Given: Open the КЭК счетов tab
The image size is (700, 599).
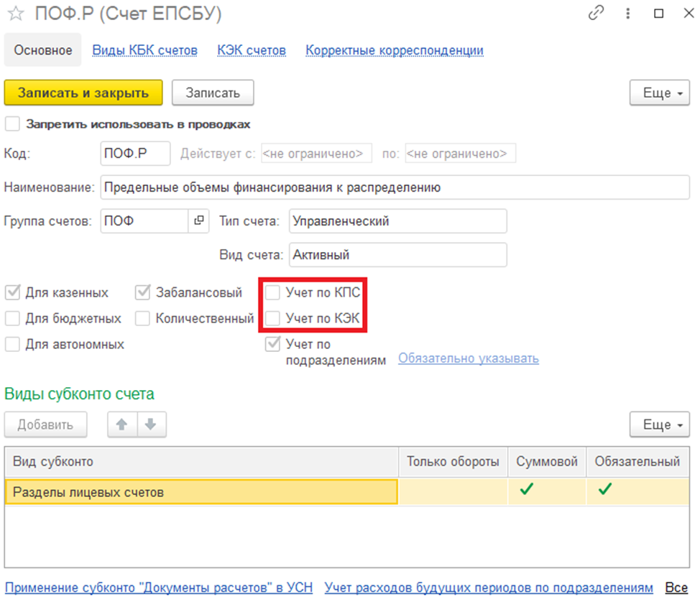Looking at the screenshot, I should tap(252, 50).
